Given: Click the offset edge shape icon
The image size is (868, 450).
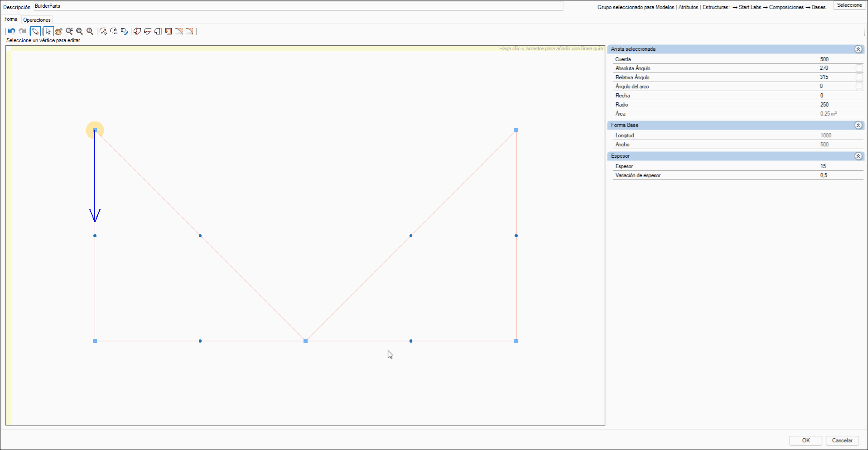Looking at the screenshot, I should (x=158, y=31).
